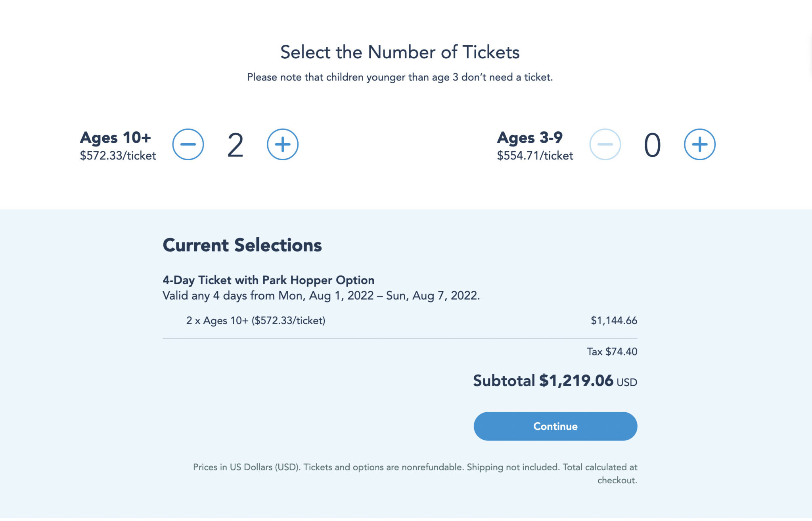812x521 pixels.
Task: Click the Ages 10+ label
Action: click(115, 138)
